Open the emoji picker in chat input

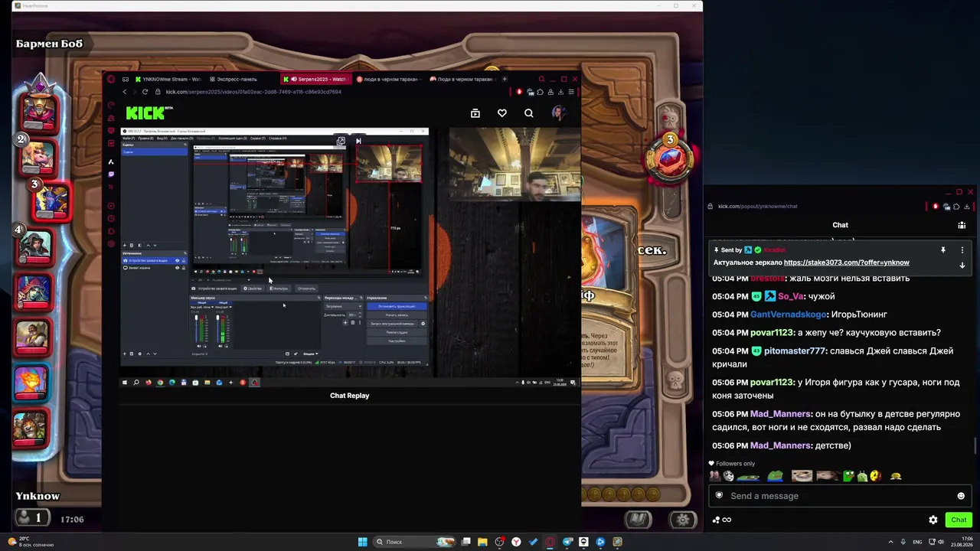pyautogui.click(x=961, y=496)
